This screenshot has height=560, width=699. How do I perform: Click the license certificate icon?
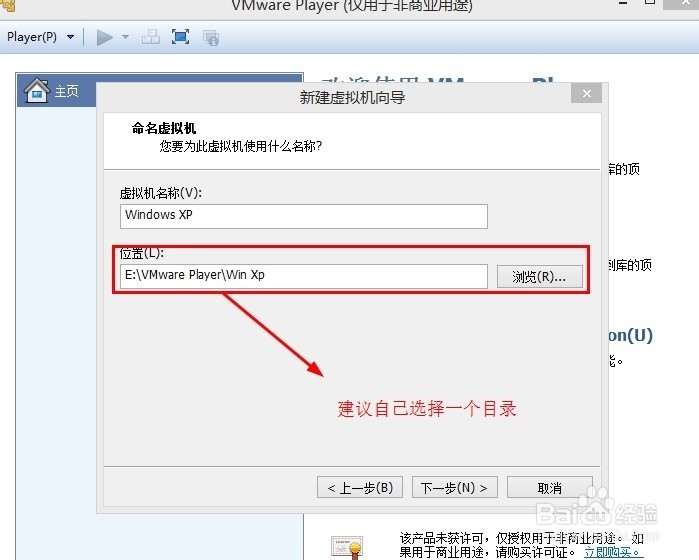346,548
